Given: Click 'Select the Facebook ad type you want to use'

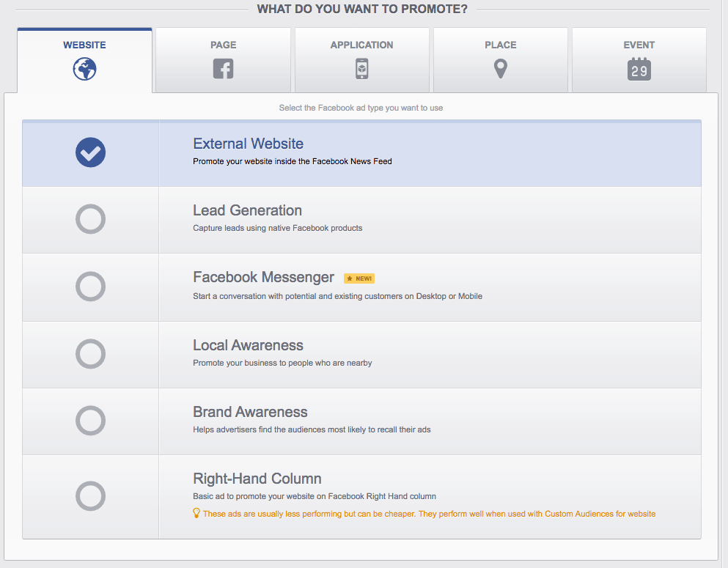Looking at the screenshot, I should 361,108.
